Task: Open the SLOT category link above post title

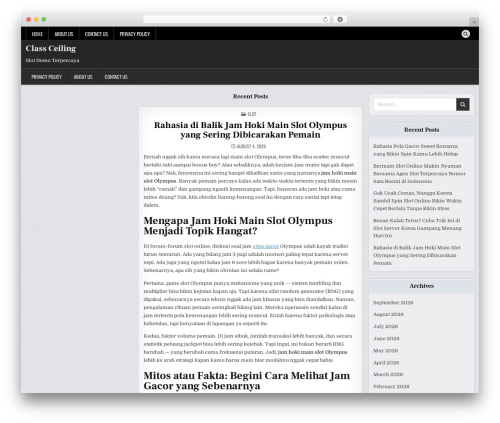Action: pyautogui.click(x=252, y=114)
